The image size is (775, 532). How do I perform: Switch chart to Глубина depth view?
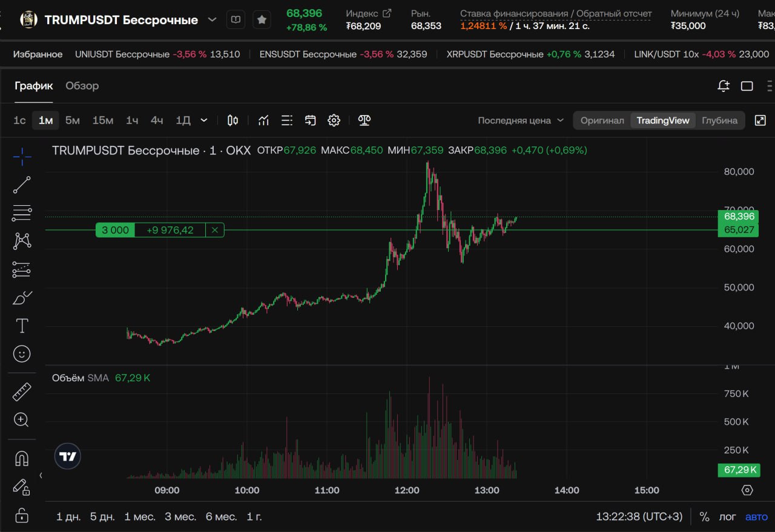tap(719, 120)
